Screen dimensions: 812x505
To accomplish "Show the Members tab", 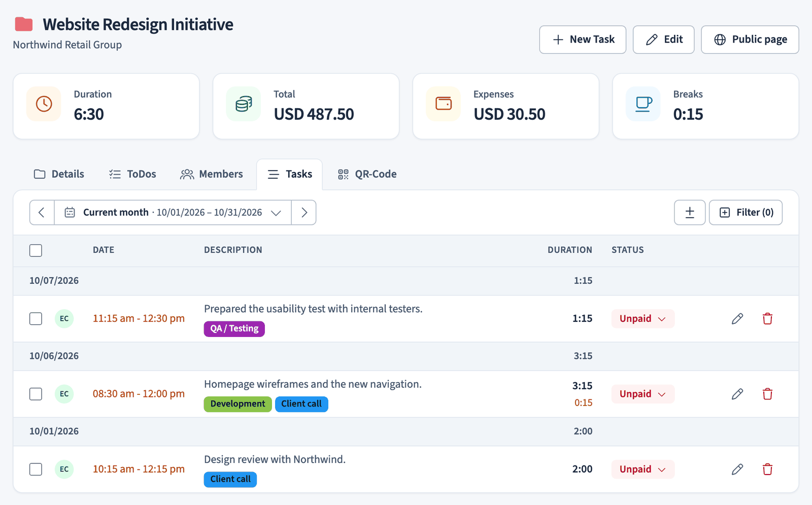I will click(211, 174).
